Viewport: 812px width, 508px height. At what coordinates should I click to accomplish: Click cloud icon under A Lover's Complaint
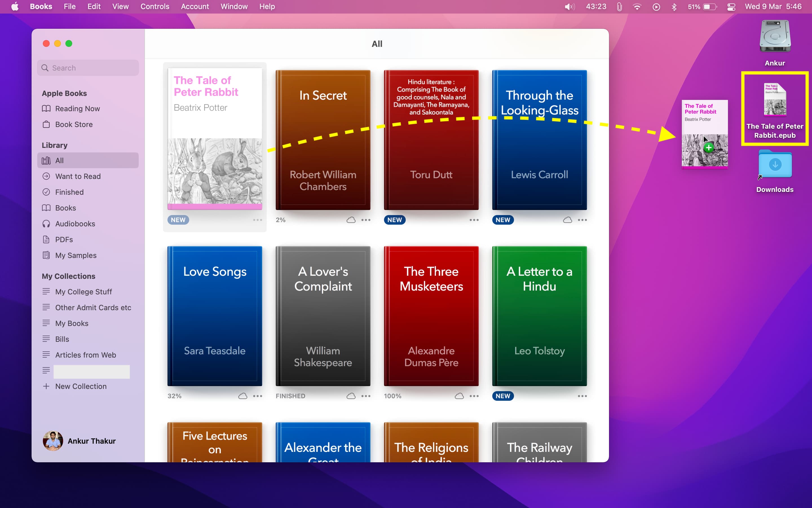click(x=351, y=396)
